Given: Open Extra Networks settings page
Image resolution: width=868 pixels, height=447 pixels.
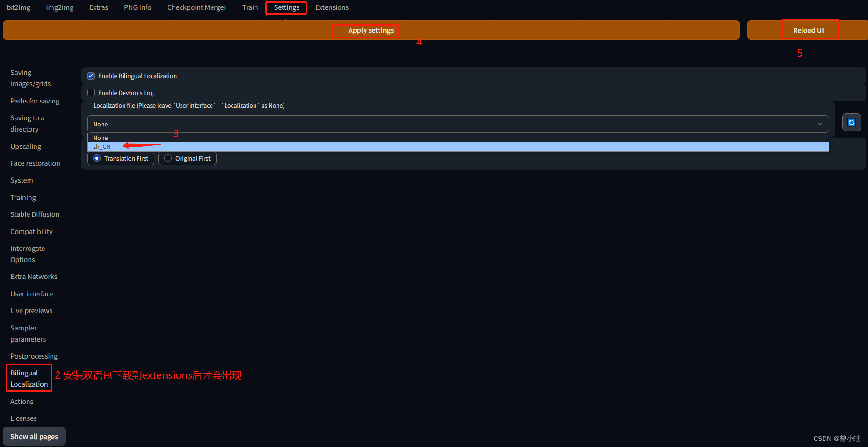Looking at the screenshot, I should pyautogui.click(x=34, y=277).
